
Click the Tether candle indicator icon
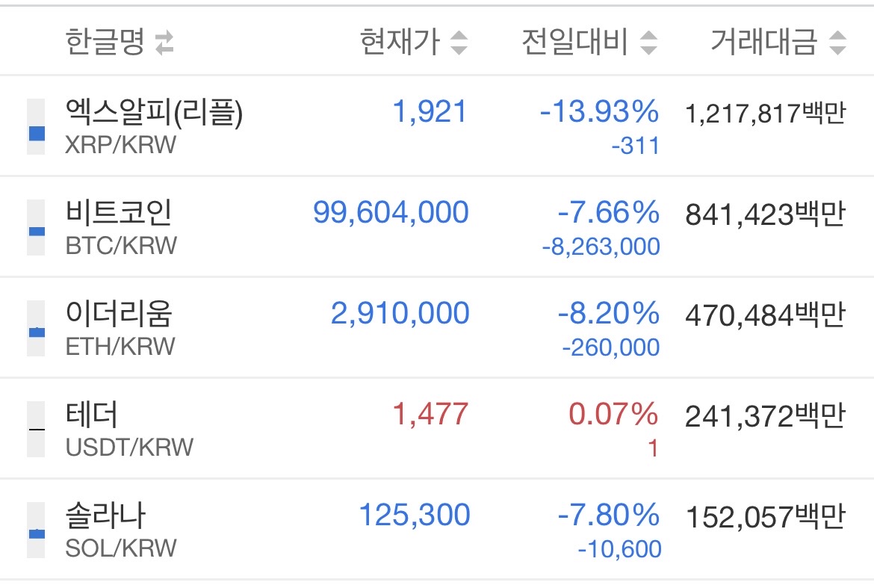point(36,429)
